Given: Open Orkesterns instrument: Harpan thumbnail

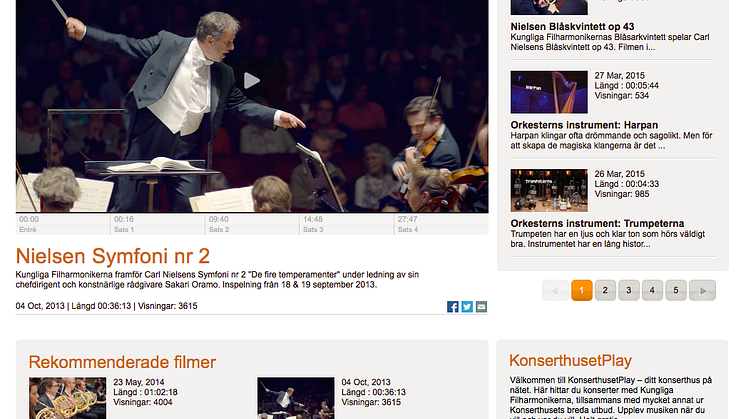Looking at the screenshot, I should point(549,92).
